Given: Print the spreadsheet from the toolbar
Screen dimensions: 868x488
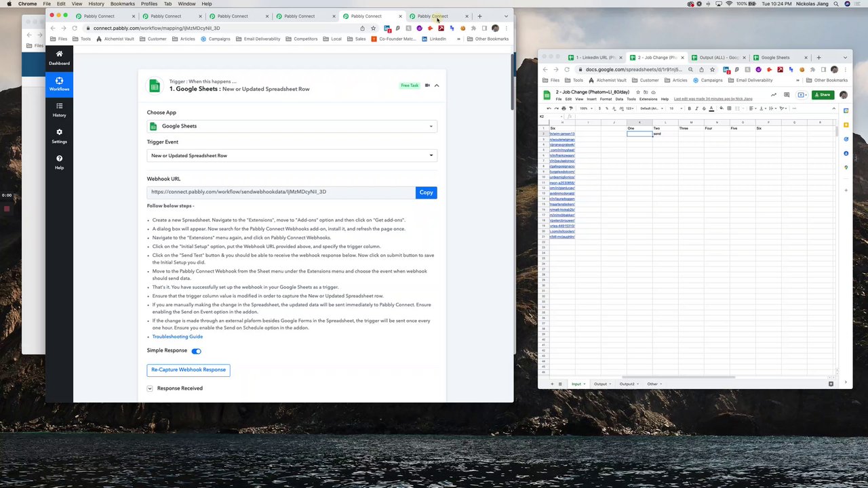Looking at the screenshot, I should click(564, 108).
